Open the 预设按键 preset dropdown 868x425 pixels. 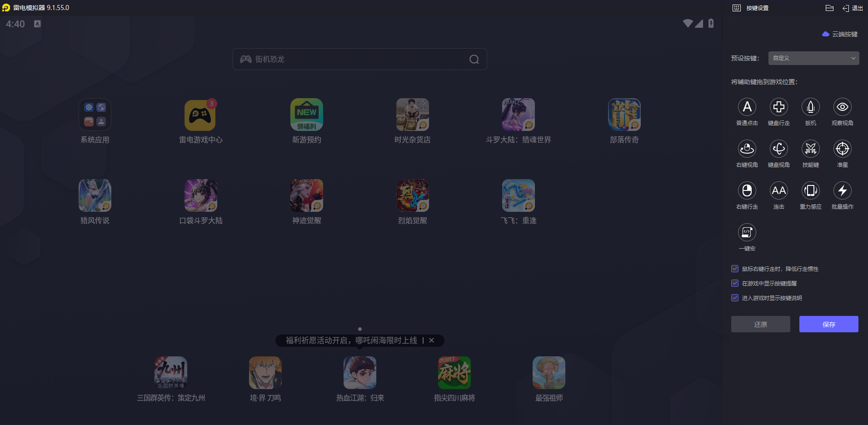point(813,58)
